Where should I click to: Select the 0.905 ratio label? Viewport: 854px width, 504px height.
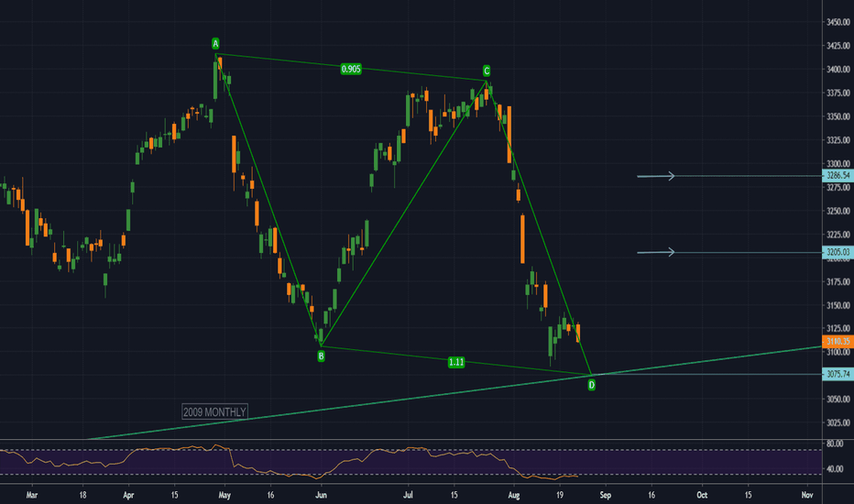coord(351,69)
